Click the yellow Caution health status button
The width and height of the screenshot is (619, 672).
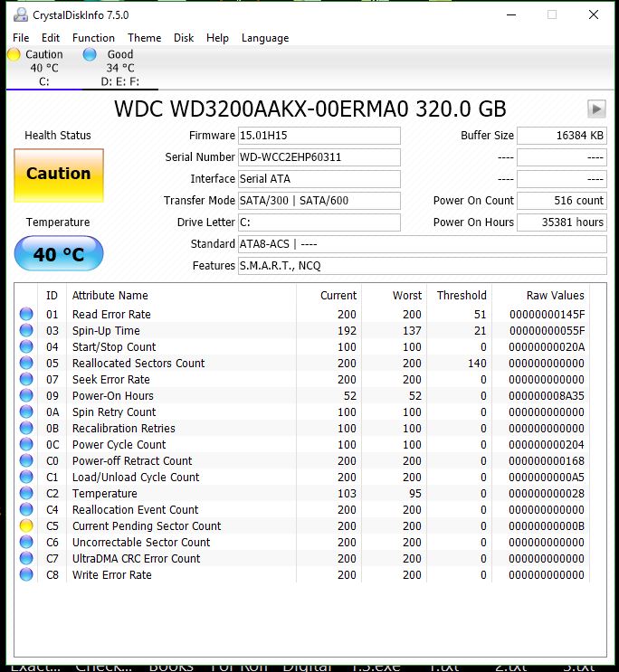[59, 175]
